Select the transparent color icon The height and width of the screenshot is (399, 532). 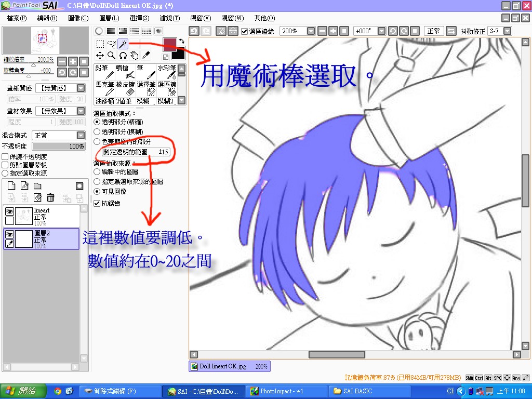coord(166,57)
